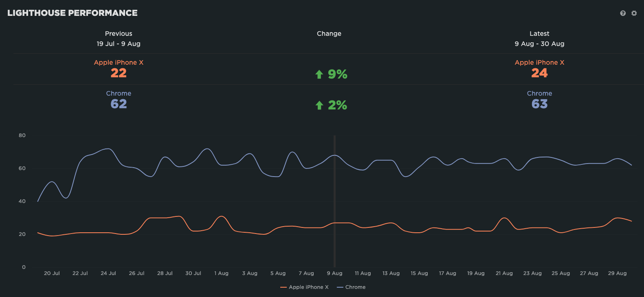Select the previous iPhone score 22
Screen dimensions: 644x297
(x=119, y=73)
